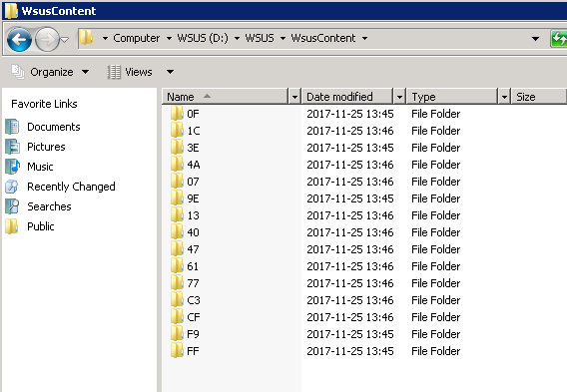Navigate to Computer in the breadcrumb
Screen dimensions: 567x392
pos(137,38)
